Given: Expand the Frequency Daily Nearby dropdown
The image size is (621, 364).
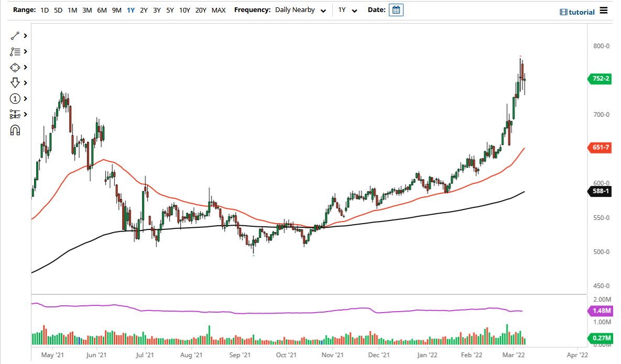Looking at the screenshot, I should tap(301, 10).
